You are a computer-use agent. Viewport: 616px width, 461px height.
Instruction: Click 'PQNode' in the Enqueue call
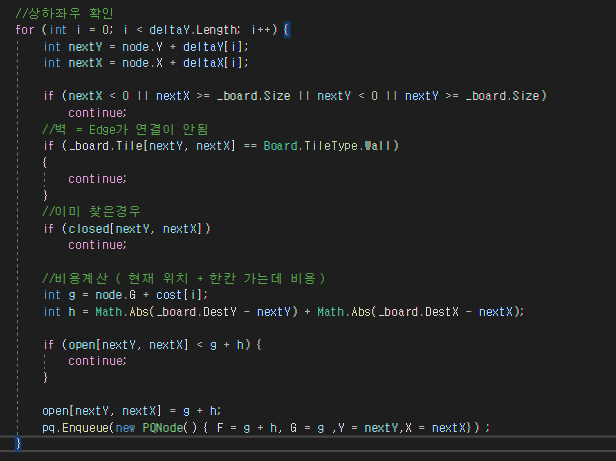(163, 428)
